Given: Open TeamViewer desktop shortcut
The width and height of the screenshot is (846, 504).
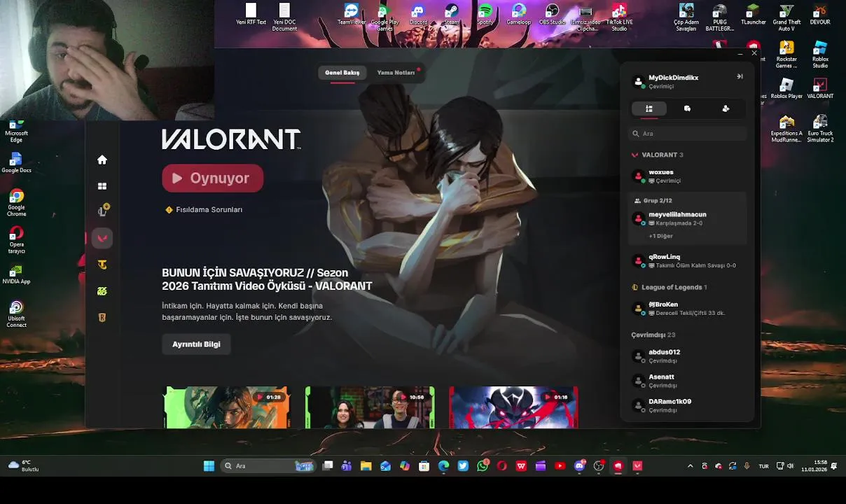Looking at the screenshot, I should click(x=352, y=14).
